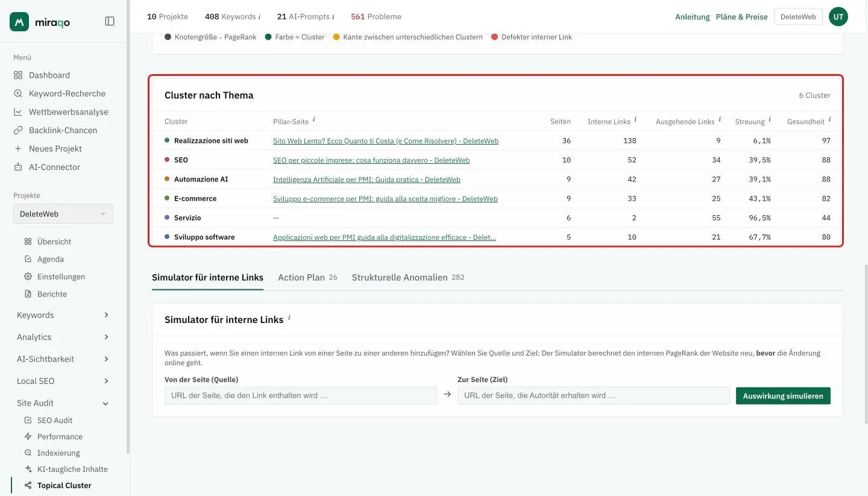Image resolution: width=868 pixels, height=496 pixels.
Task: Click the Agenda checkbox icon
Action: (x=28, y=259)
